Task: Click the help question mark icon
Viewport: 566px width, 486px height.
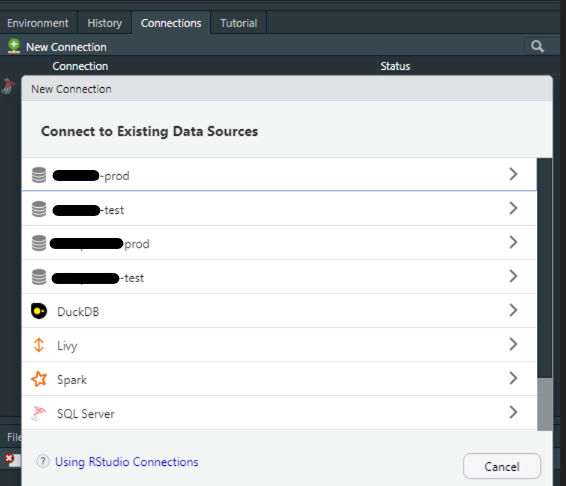Action: (x=43, y=461)
